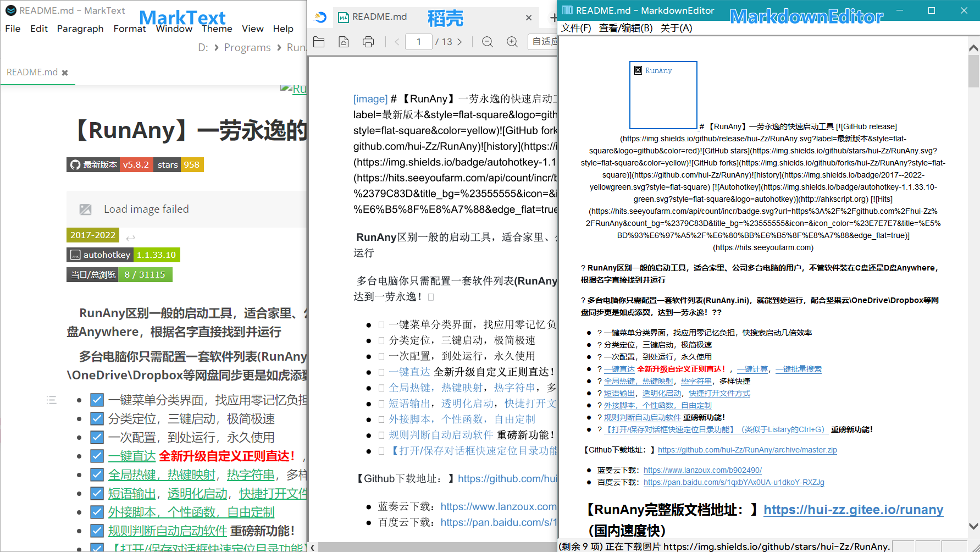Open a file with the folder icon in 稻壳
This screenshot has height=552, width=980.
pyautogui.click(x=319, y=42)
